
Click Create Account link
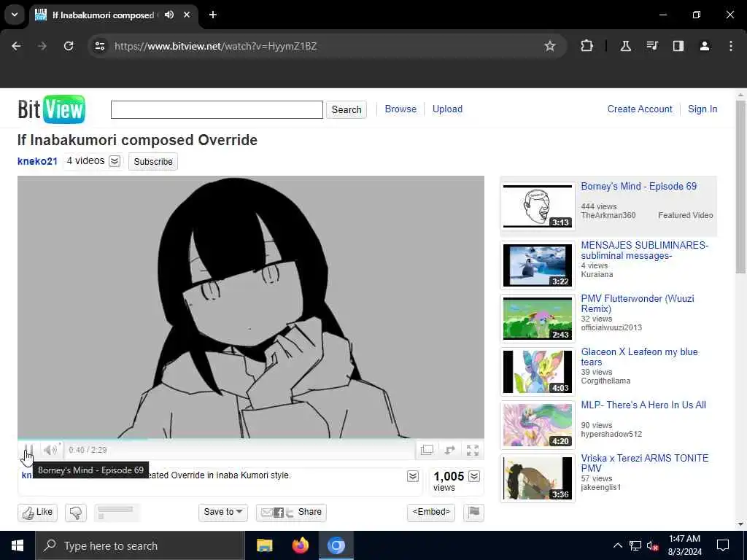point(640,109)
